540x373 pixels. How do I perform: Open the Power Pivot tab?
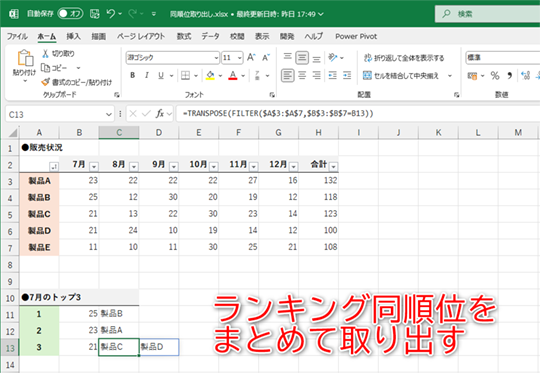click(x=356, y=36)
